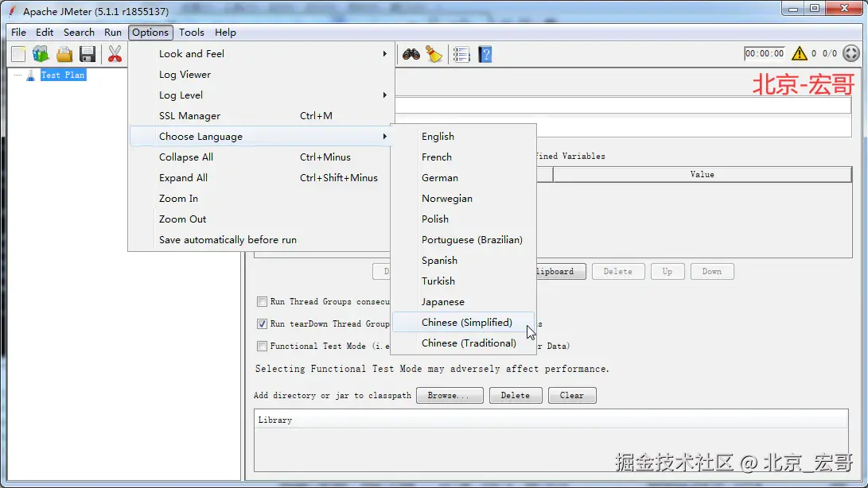Click the Test Plan flask icon in tree
868x488 pixels.
(30, 75)
